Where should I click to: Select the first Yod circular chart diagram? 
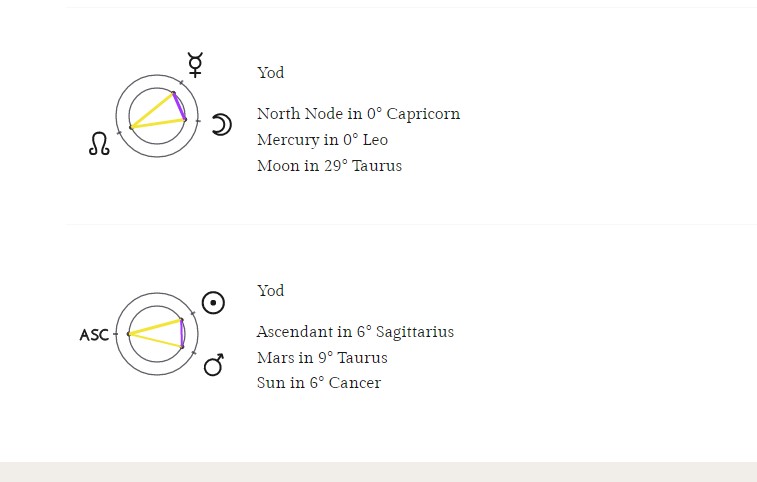157,116
